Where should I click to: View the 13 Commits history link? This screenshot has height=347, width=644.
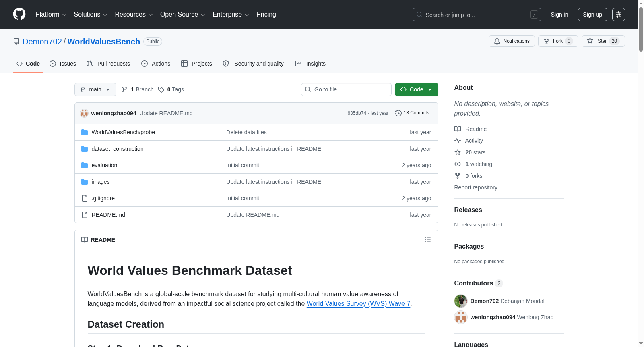point(412,113)
